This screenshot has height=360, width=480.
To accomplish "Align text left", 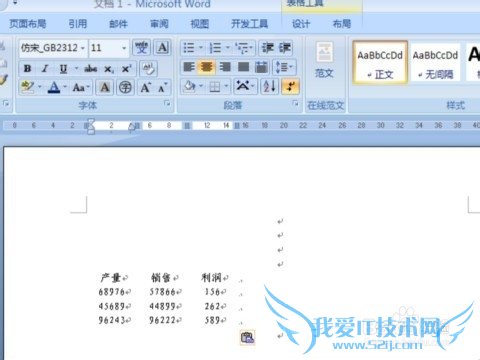I will (189, 67).
